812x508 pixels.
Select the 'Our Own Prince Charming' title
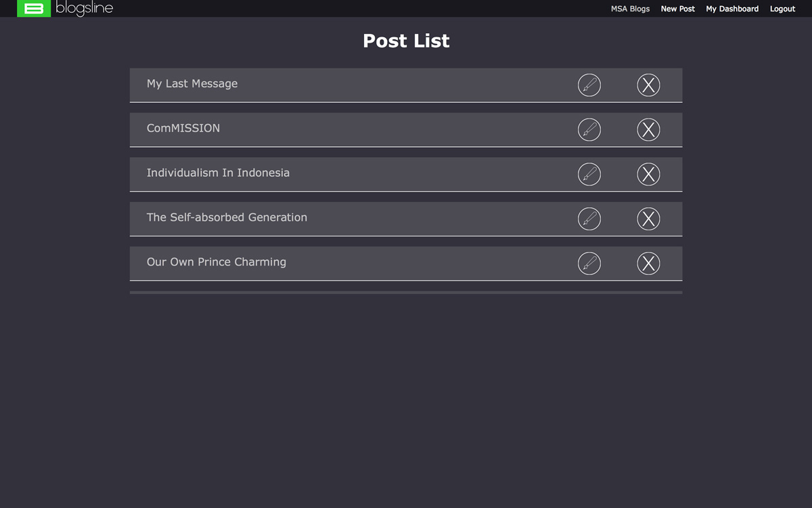pyautogui.click(x=217, y=262)
